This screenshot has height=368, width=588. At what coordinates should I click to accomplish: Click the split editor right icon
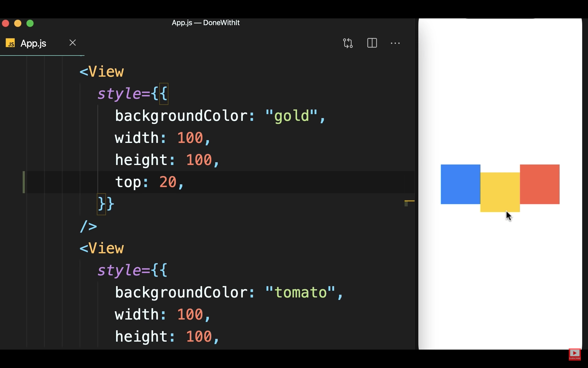click(372, 43)
